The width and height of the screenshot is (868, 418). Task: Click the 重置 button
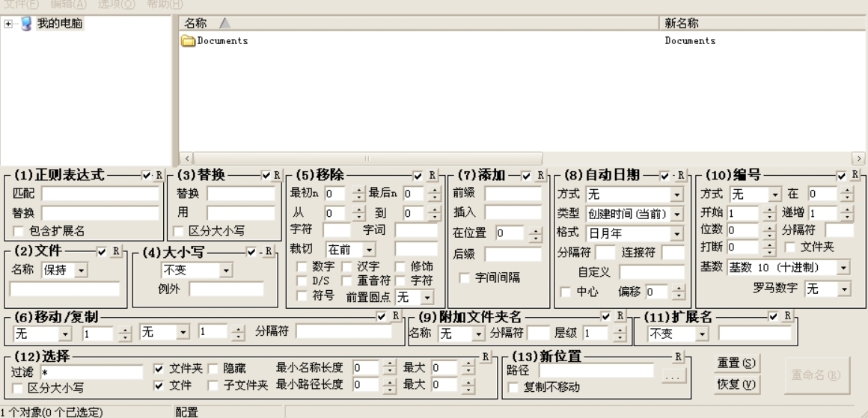pyautogui.click(x=736, y=363)
